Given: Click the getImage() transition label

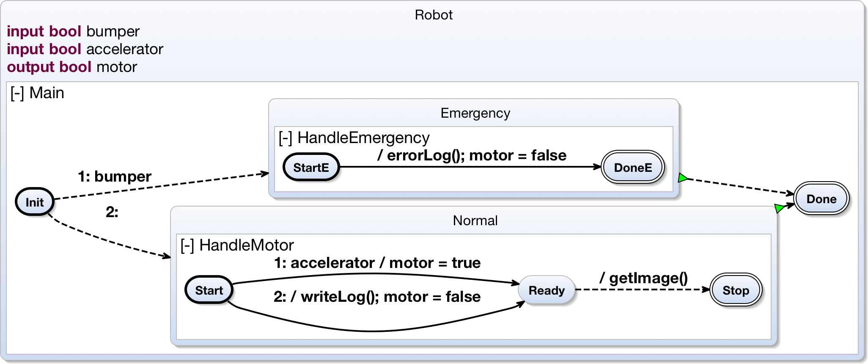Looking at the screenshot, I should click(643, 278).
